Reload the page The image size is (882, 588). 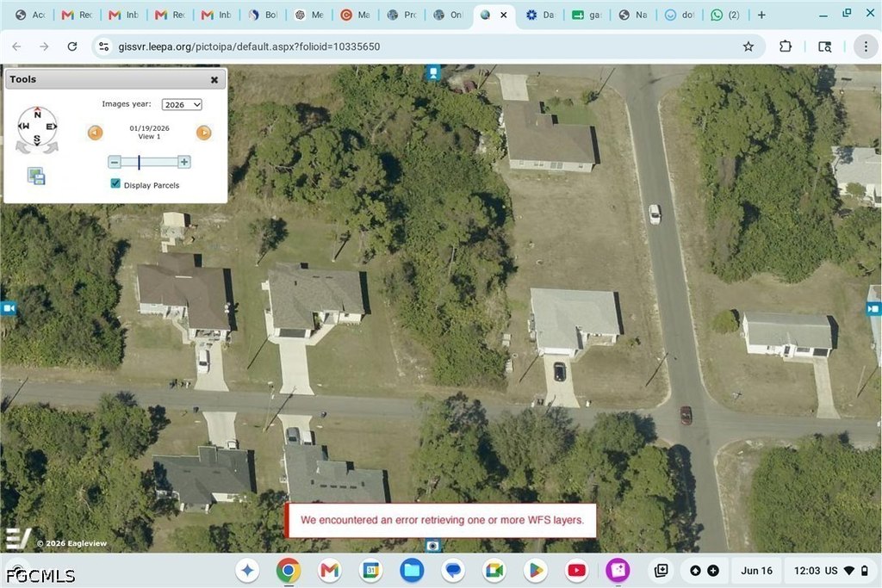pyautogui.click(x=72, y=46)
